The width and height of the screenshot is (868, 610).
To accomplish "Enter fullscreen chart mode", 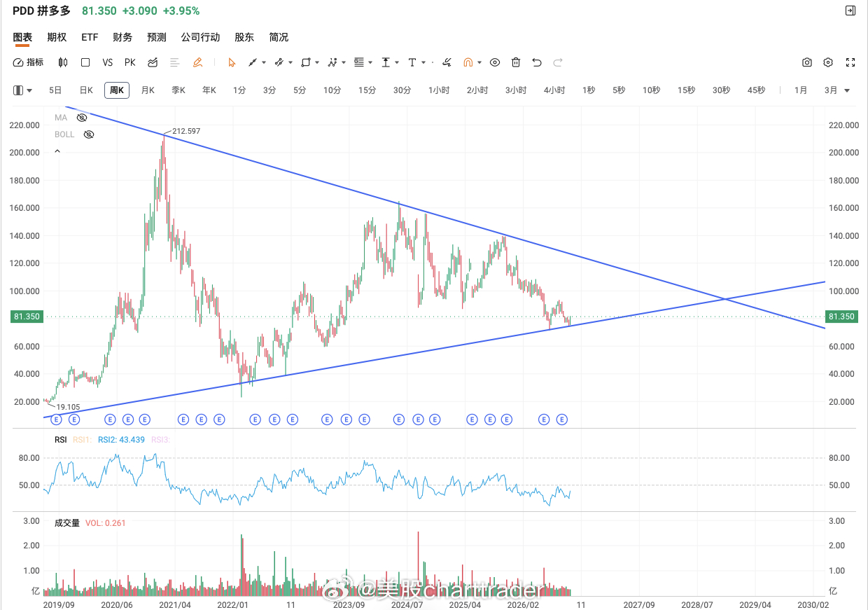I will click(850, 62).
